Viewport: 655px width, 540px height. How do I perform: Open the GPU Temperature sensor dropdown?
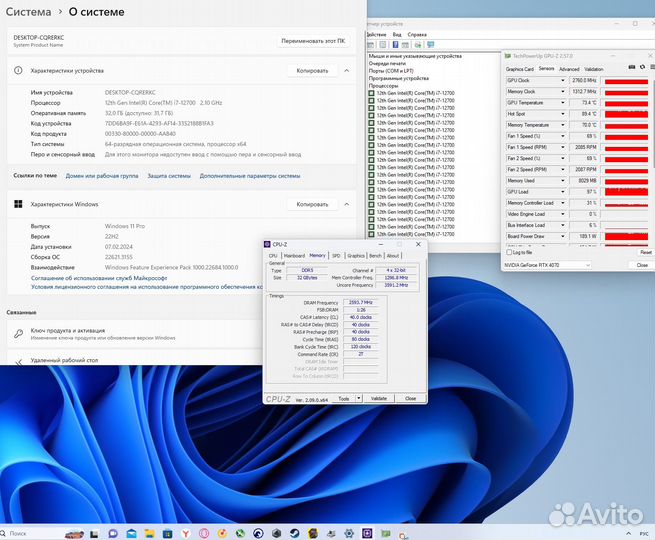point(562,102)
